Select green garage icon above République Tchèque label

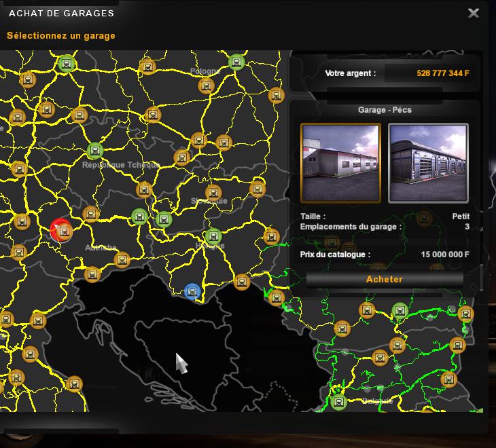(x=95, y=151)
